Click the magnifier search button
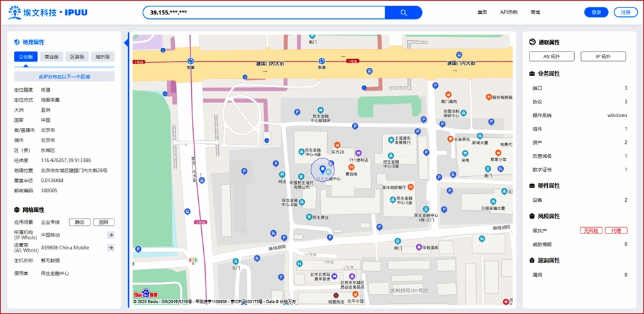The width and height of the screenshot is (644, 314). [403, 13]
